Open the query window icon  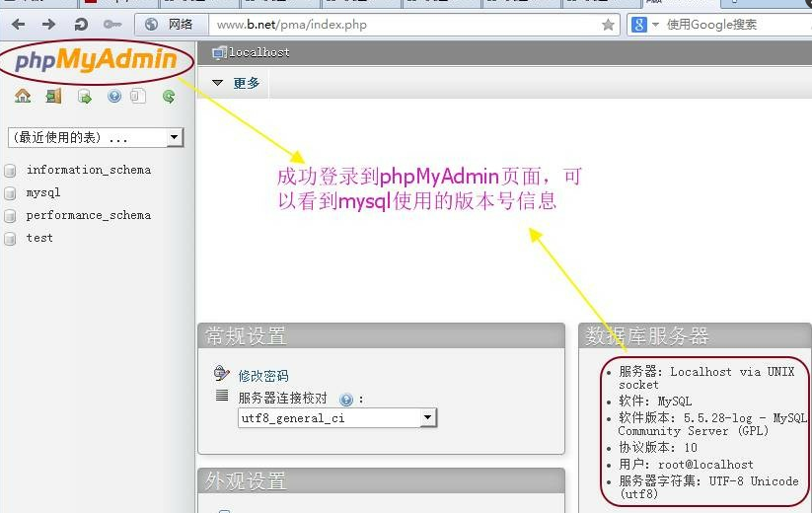pos(85,97)
